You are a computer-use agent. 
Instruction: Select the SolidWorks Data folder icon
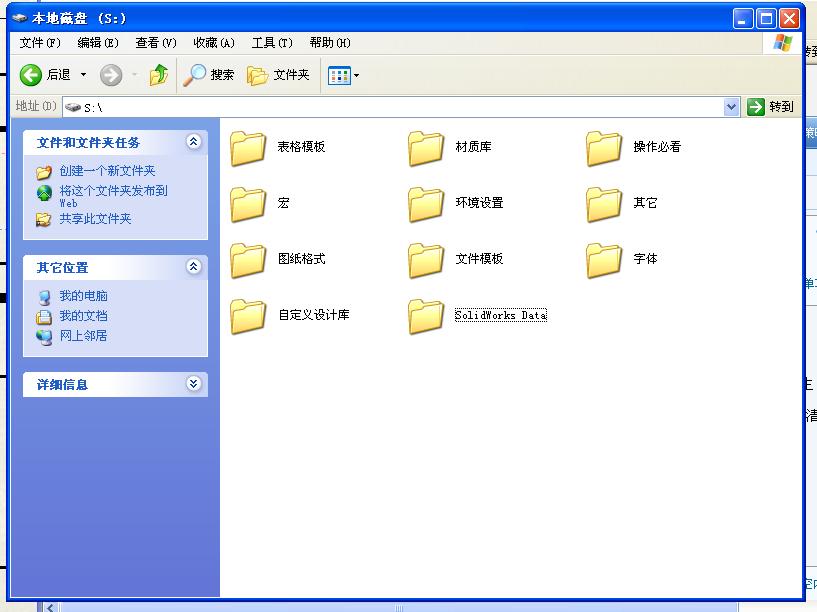pyautogui.click(x=426, y=316)
